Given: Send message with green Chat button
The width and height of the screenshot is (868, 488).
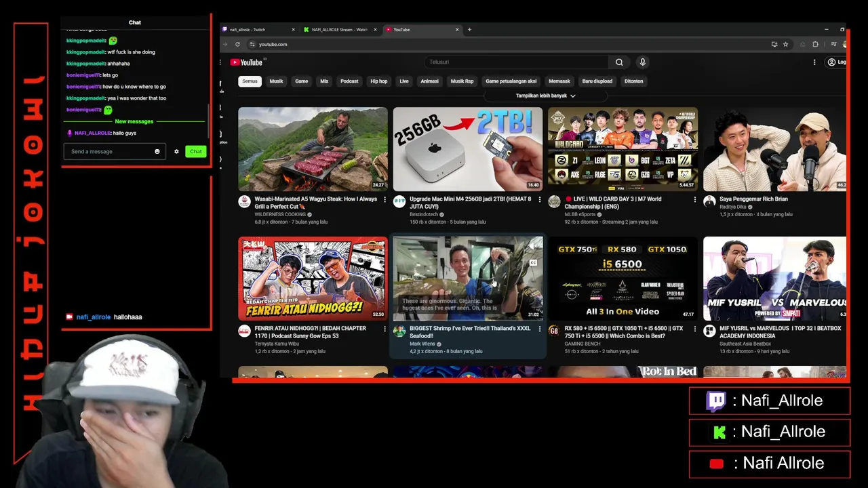Looking at the screenshot, I should point(196,151).
